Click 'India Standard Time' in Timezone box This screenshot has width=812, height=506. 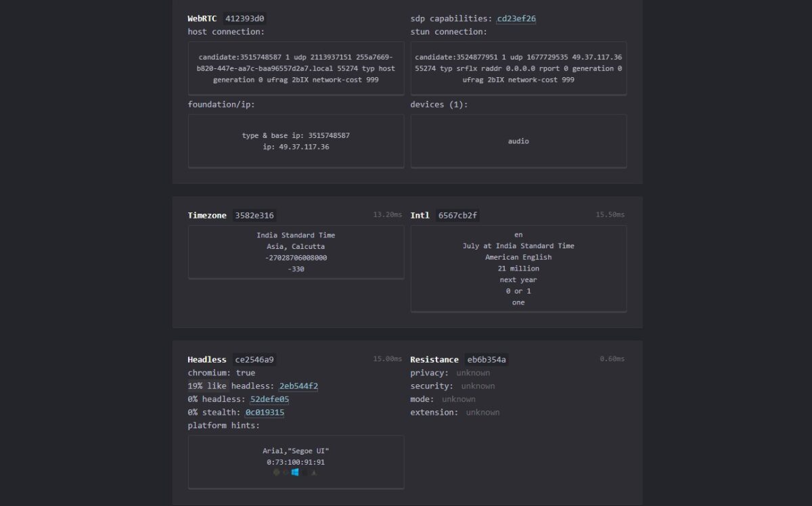(x=296, y=235)
